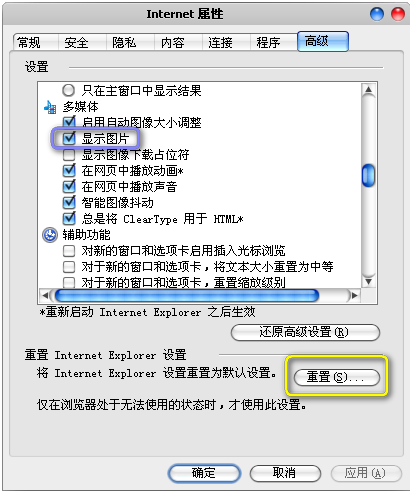410x492 pixels.
Task: Disable 智能图像抖动 checkbox
Action: tap(69, 202)
